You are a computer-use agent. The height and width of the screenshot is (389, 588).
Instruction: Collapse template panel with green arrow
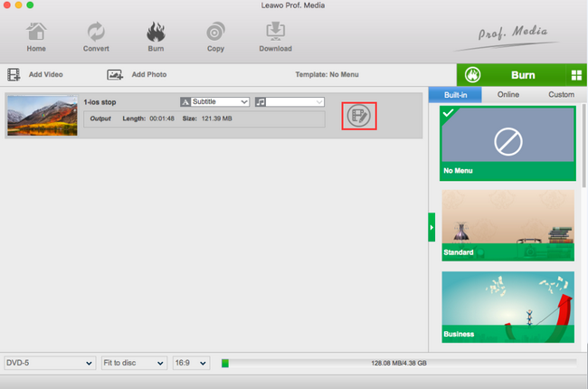(432, 227)
